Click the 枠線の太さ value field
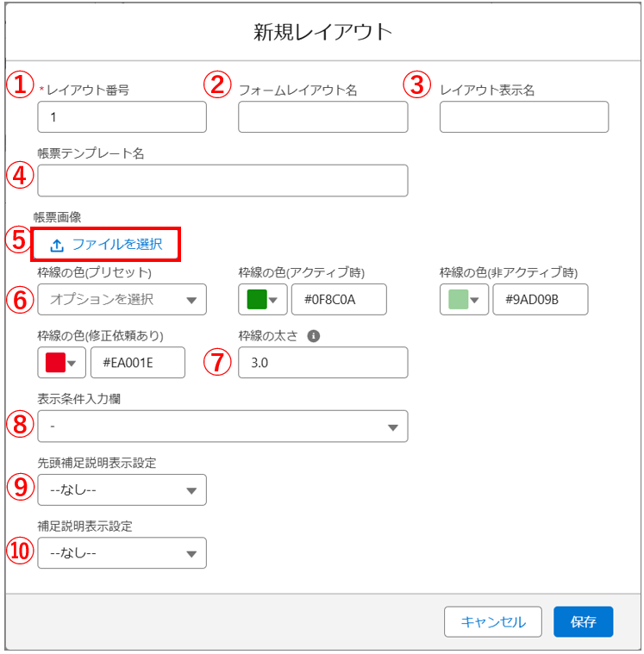Image resolution: width=644 pixels, height=654 pixels. (322, 363)
